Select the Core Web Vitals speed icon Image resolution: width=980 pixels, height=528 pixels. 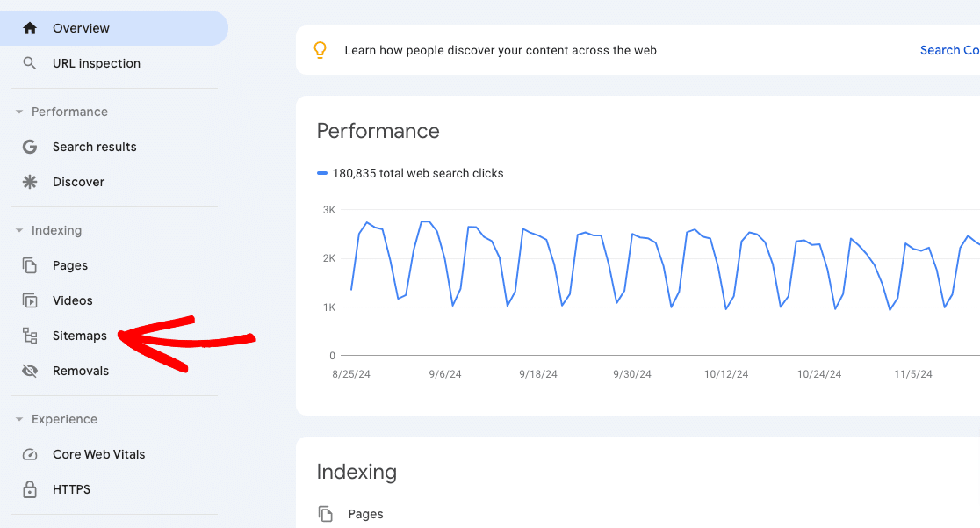coord(30,454)
